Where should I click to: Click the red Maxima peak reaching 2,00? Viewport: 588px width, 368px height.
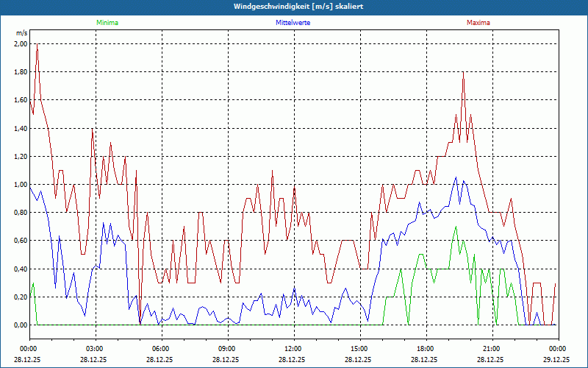pyautogui.click(x=37, y=44)
